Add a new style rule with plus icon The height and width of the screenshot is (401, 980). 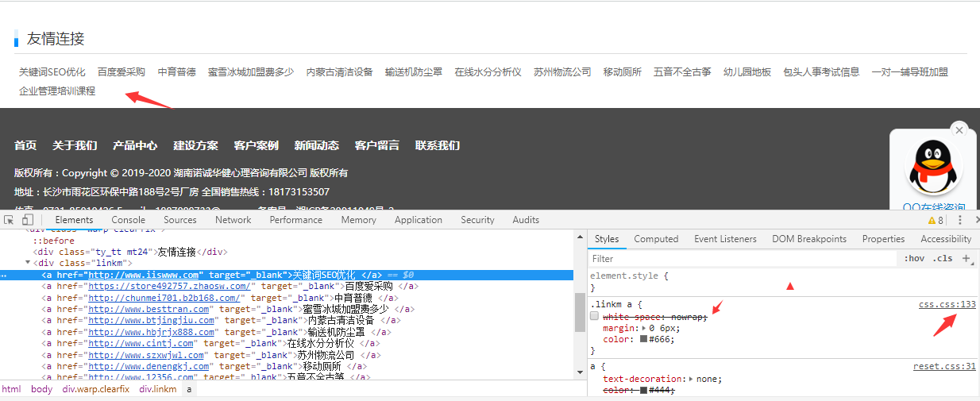[x=966, y=258]
